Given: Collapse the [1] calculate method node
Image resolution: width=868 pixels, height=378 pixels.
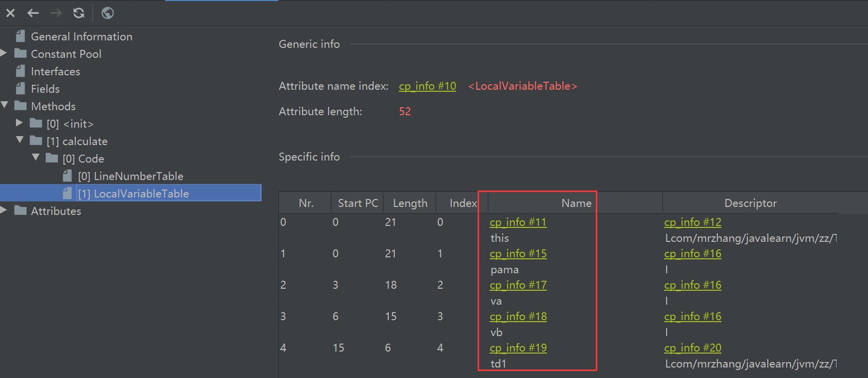Looking at the screenshot, I should pos(20,141).
